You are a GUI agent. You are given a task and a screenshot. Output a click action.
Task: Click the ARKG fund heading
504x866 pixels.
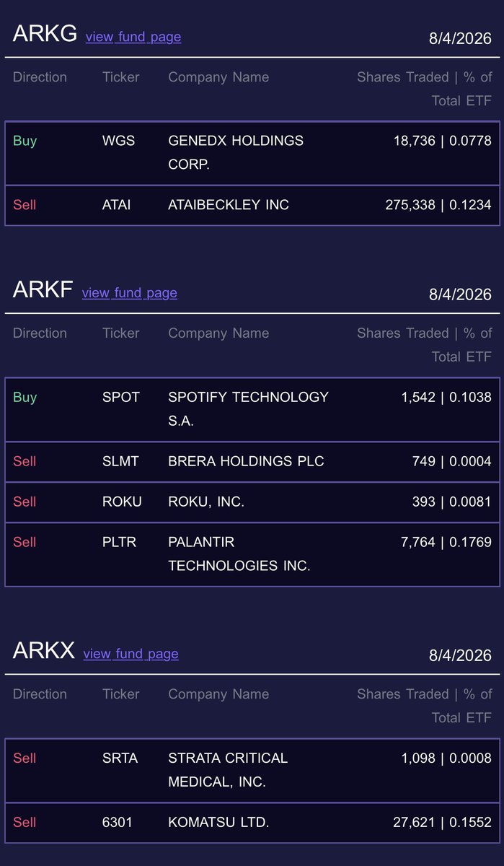45,34
